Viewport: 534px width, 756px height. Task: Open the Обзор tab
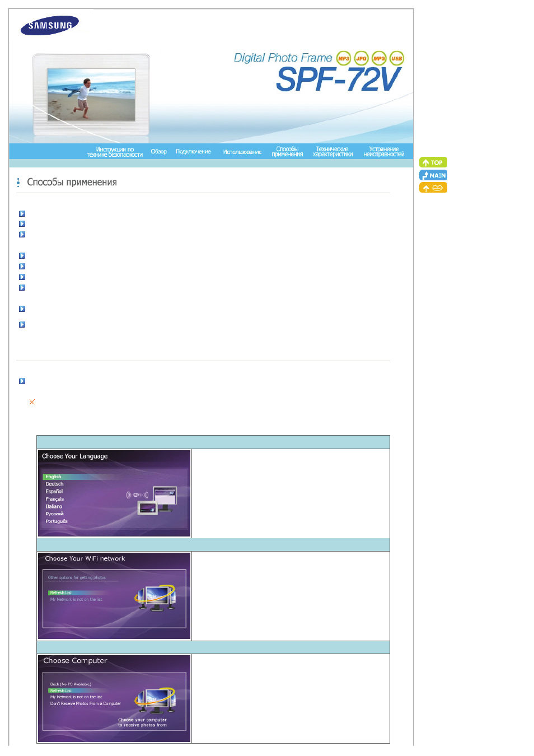click(x=158, y=152)
